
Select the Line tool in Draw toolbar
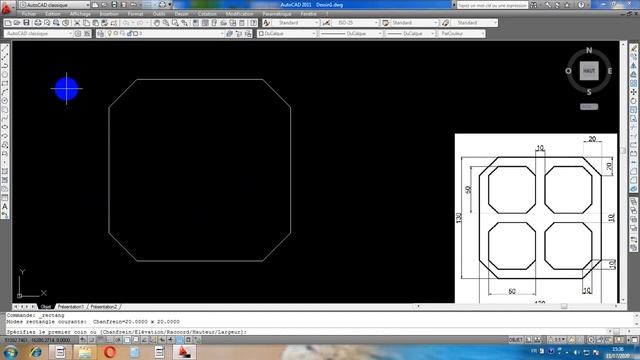tap(5, 48)
